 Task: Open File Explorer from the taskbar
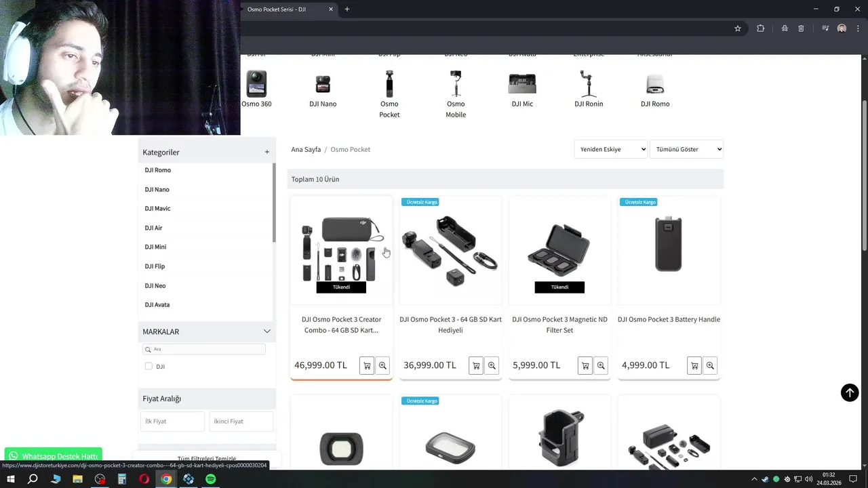(77, 479)
